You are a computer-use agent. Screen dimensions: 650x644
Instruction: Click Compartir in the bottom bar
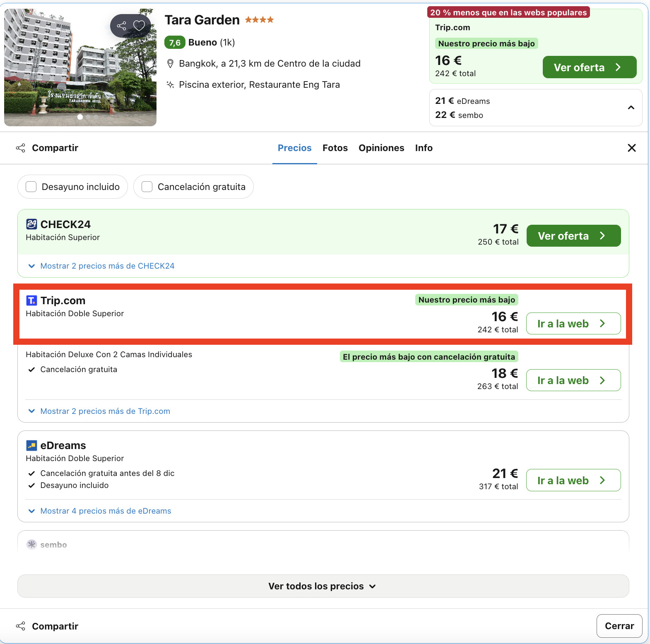[47, 626]
